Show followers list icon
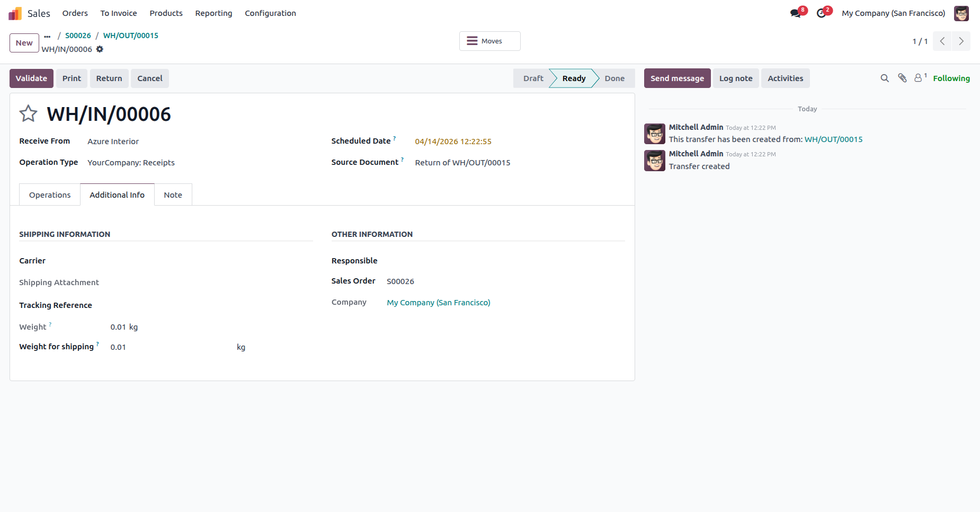 920,78
